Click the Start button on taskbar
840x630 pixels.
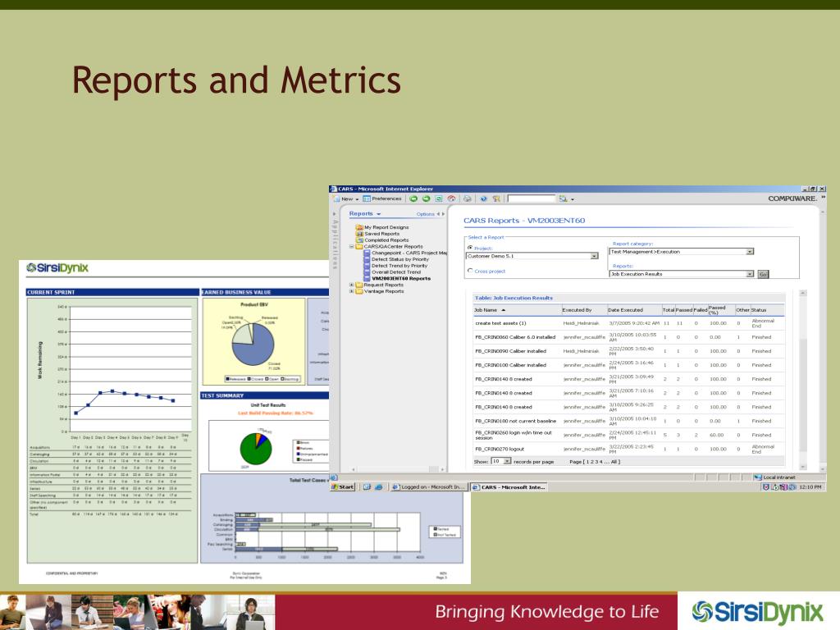[343, 487]
